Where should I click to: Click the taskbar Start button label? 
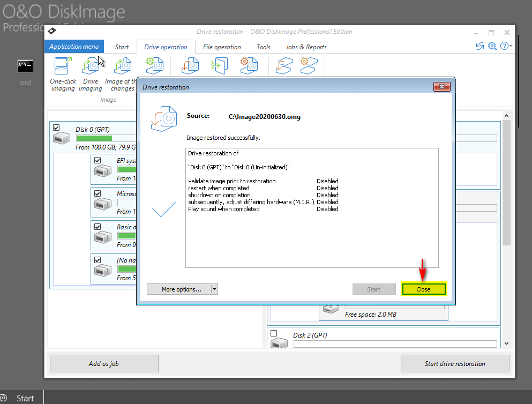click(x=25, y=398)
